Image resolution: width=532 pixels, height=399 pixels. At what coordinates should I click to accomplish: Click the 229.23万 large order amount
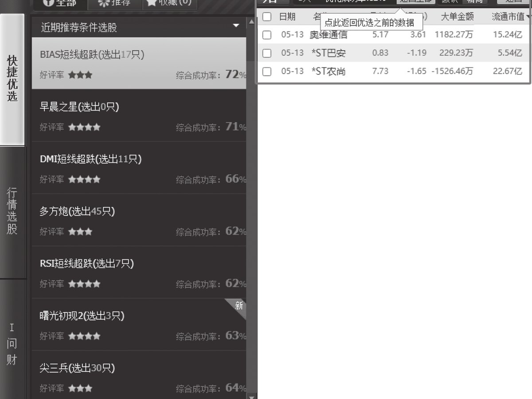(x=456, y=53)
